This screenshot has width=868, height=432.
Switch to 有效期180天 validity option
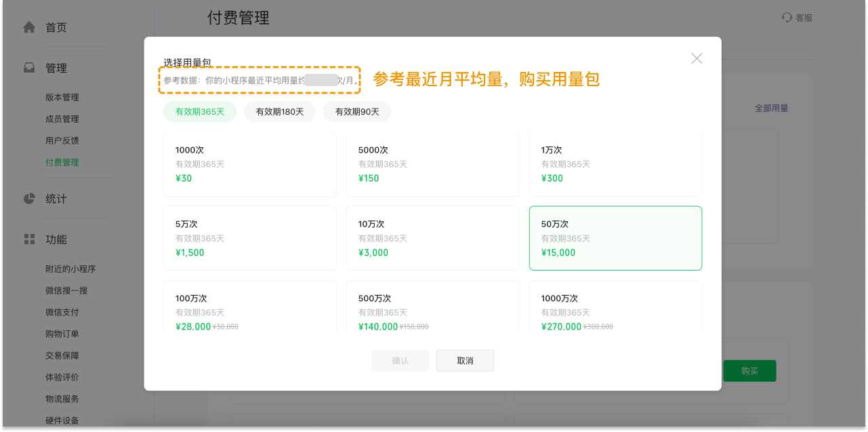coord(279,112)
